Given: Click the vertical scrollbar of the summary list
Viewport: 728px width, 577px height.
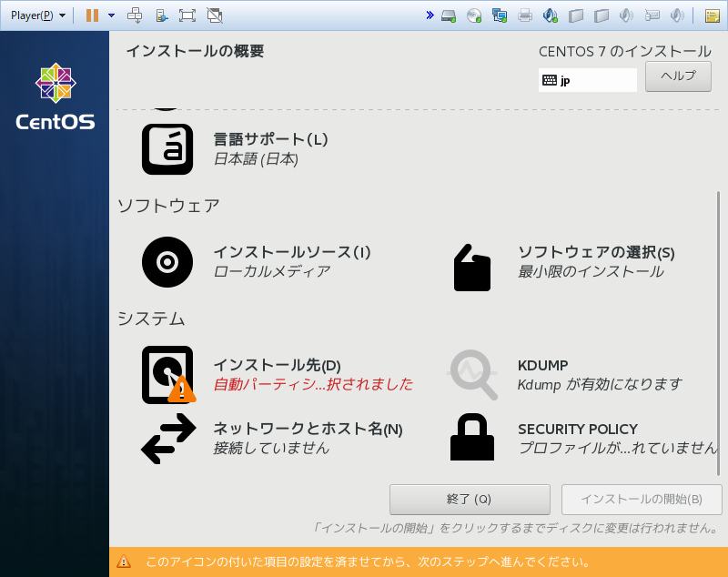Looking at the screenshot, I should (719, 333).
